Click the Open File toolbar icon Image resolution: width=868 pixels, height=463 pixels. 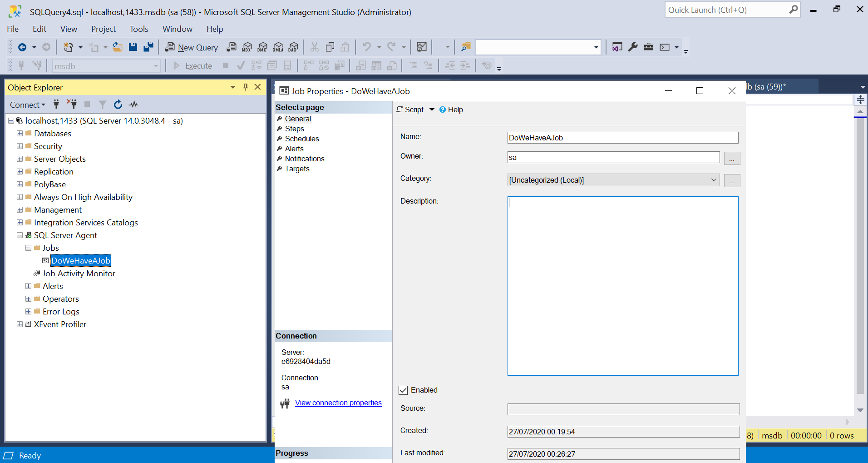click(x=118, y=47)
